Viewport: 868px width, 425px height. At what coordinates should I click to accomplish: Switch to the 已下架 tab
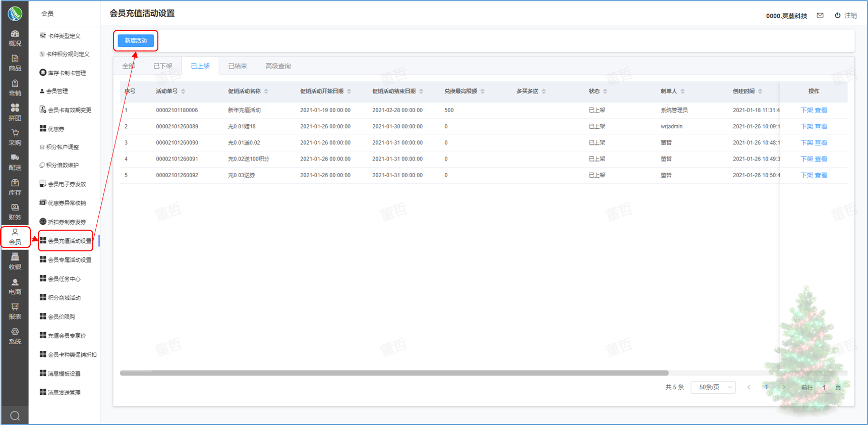click(x=162, y=66)
